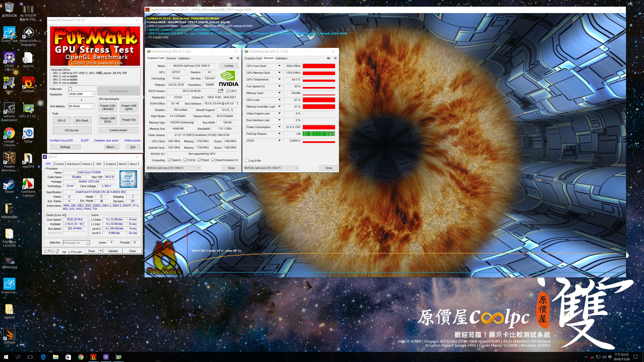Open the GPU Core Clock sensor dropdown arrow

(279, 66)
